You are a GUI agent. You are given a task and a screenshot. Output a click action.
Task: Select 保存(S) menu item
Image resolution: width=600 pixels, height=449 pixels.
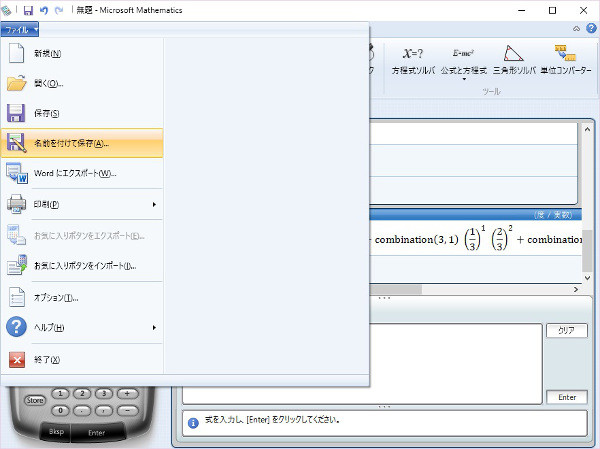click(82, 113)
